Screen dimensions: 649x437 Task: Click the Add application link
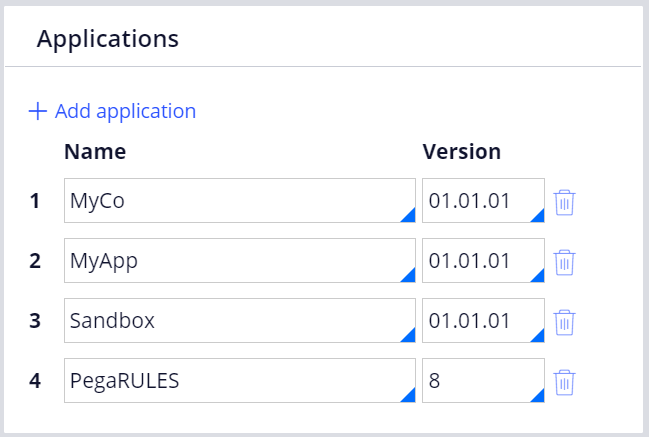pyautogui.click(x=125, y=111)
